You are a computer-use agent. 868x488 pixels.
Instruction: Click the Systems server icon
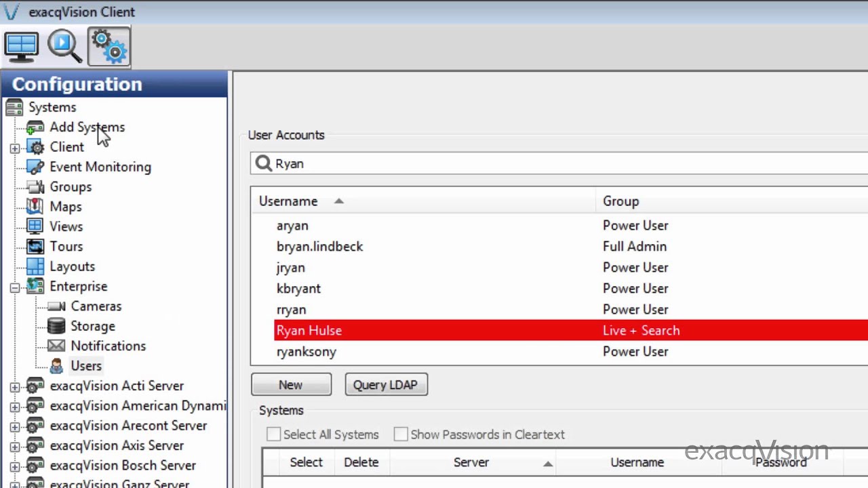tap(14, 107)
